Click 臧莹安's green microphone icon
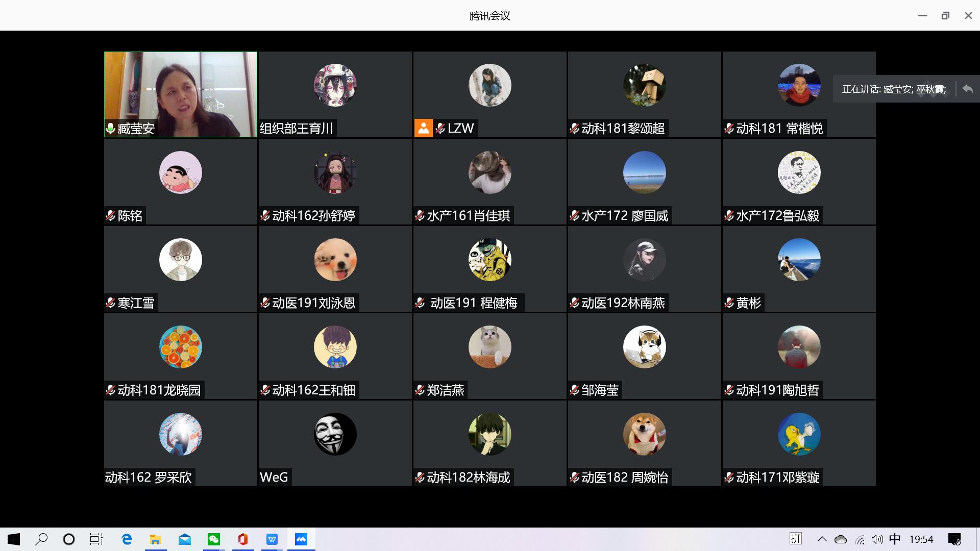 tap(110, 128)
